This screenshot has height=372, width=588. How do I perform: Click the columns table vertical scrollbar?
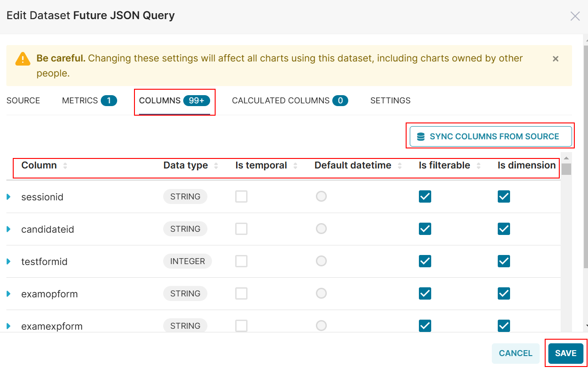pos(566,169)
